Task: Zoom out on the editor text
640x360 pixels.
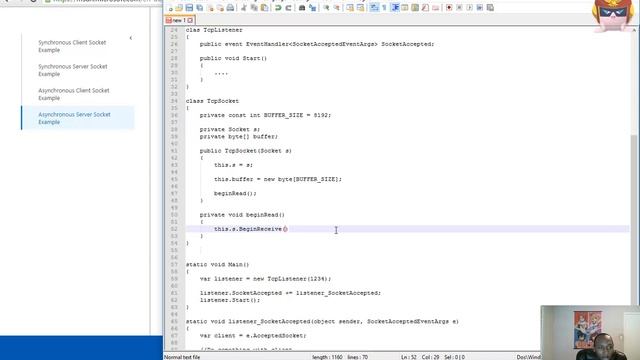Action: click(336, 8)
